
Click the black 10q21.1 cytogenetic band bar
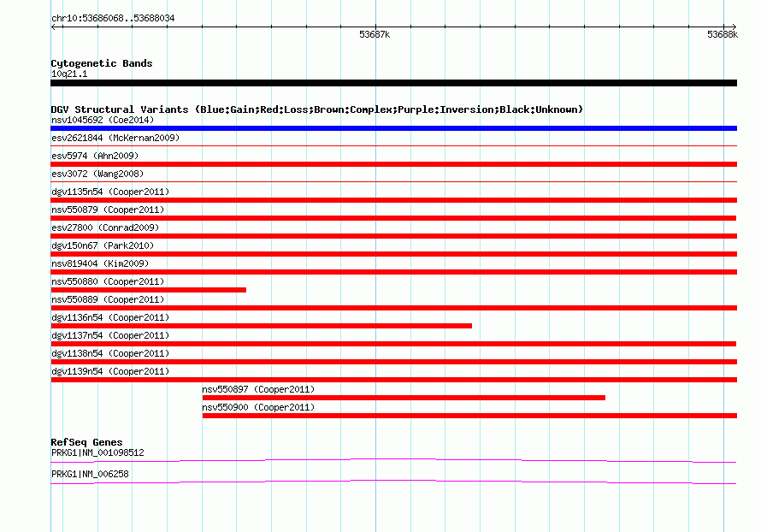coord(393,83)
